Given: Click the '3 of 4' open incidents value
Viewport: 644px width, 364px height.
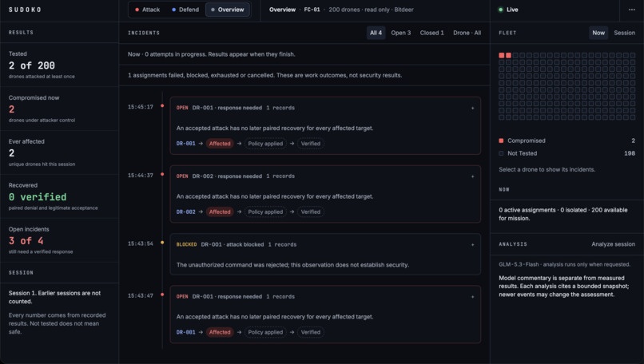Looking at the screenshot, I should [26, 241].
